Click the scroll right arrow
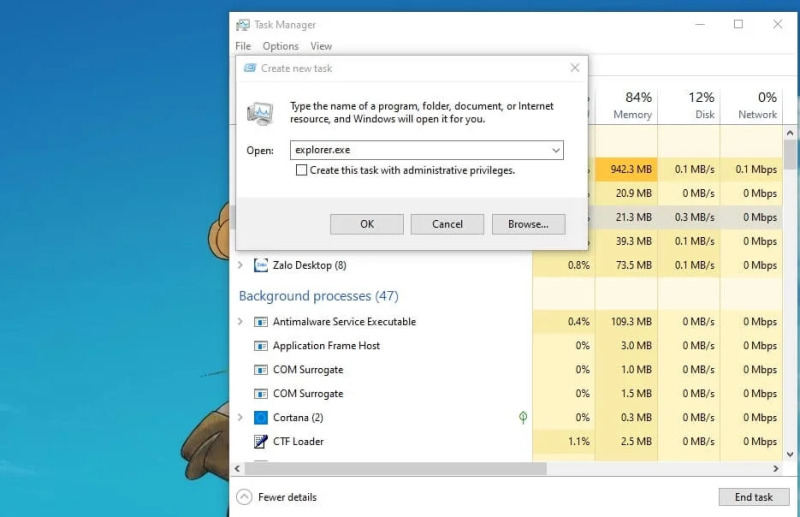This screenshot has height=517, width=800. click(x=776, y=469)
